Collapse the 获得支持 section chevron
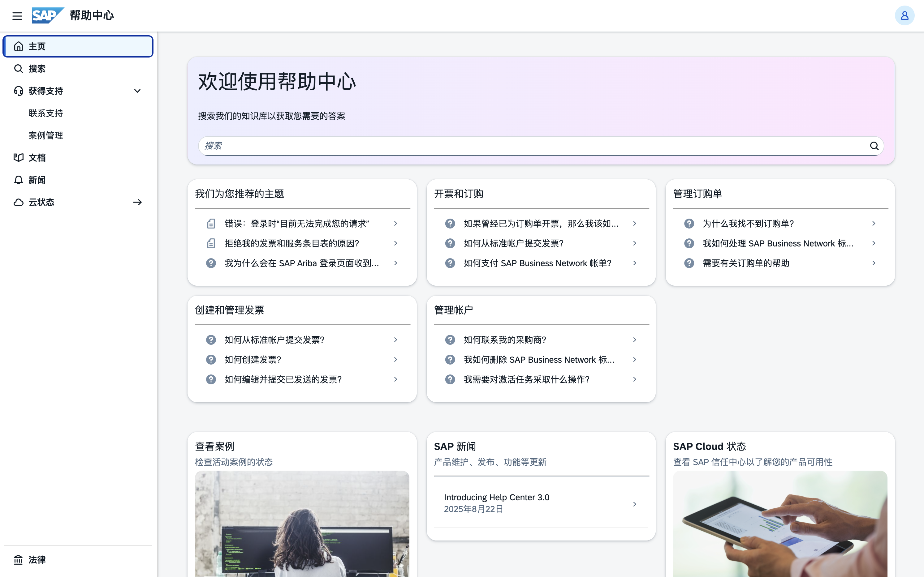The image size is (924, 577). 137,91
